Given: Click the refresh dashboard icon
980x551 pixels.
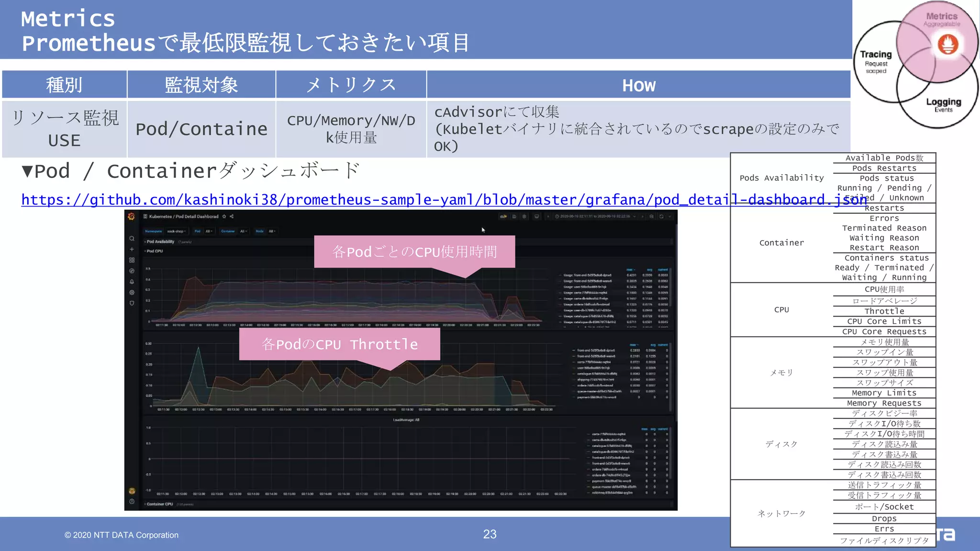Looking at the screenshot, I should pyautogui.click(x=661, y=217).
